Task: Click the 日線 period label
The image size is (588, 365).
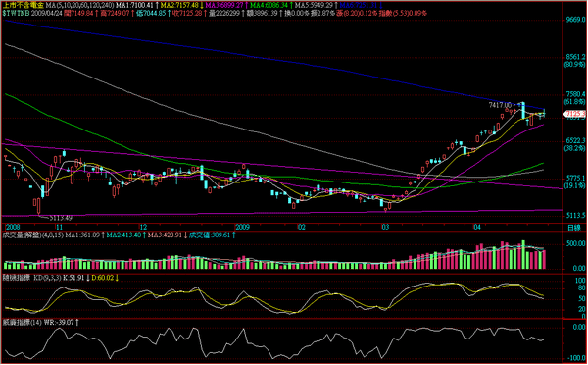Action: pos(573,228)
